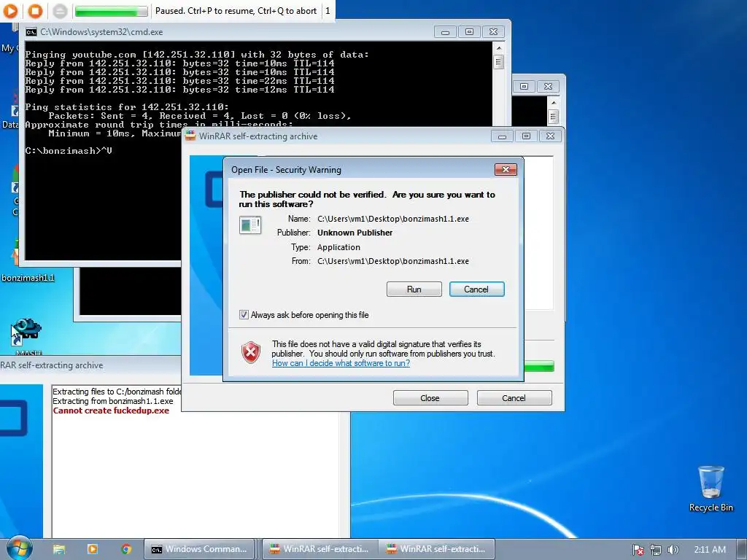Close the Open File Security Warning dialog
747x560 pixels.
(506, 169)
